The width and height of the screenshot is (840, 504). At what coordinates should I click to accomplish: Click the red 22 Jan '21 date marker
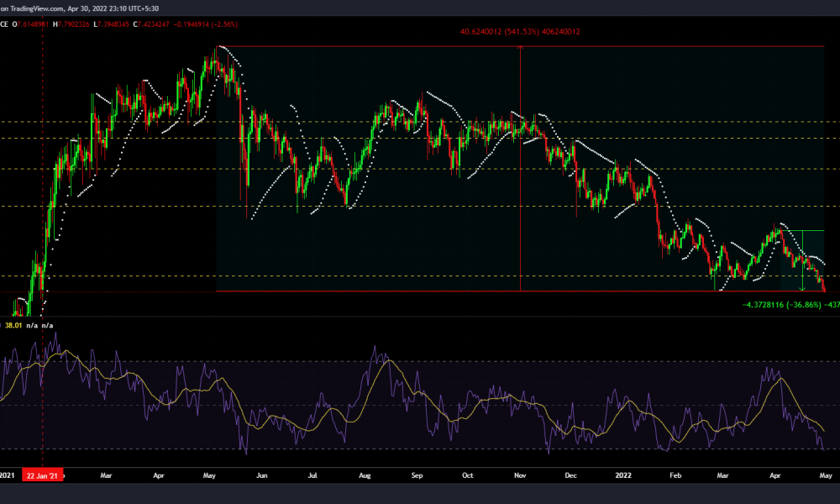(42, 475)
